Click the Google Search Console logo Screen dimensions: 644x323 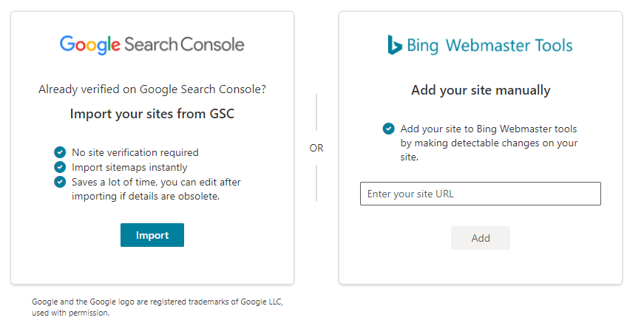[152, 45]
